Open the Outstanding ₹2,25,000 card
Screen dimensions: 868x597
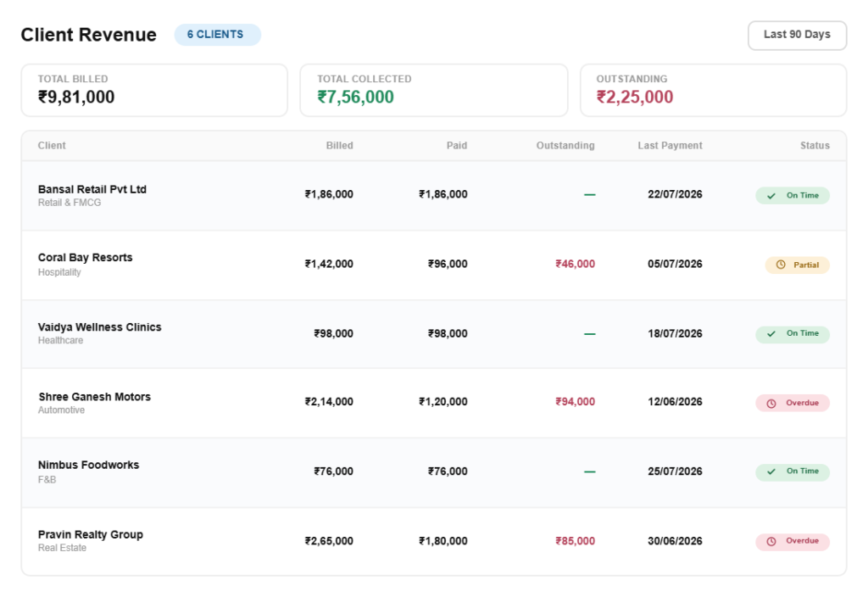(714, 90)
